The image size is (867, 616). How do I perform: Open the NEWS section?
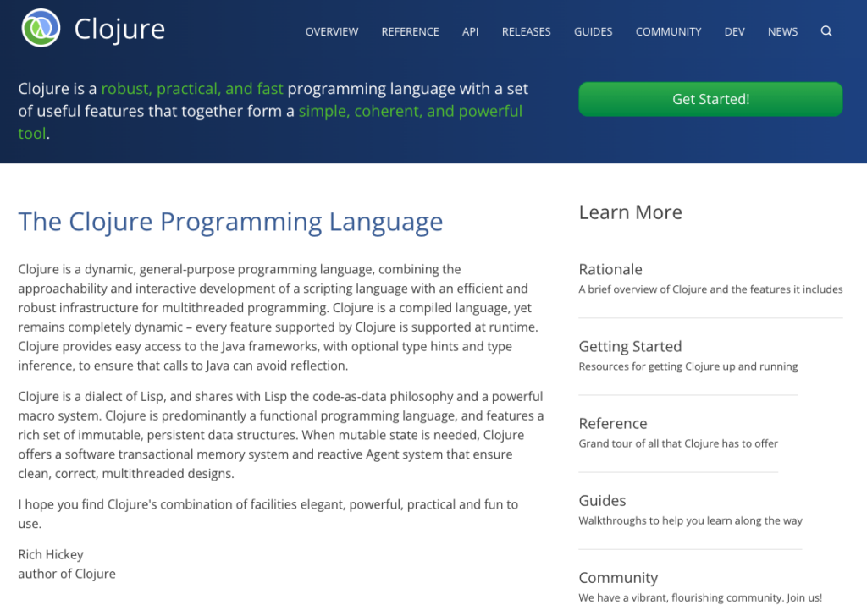781,31
